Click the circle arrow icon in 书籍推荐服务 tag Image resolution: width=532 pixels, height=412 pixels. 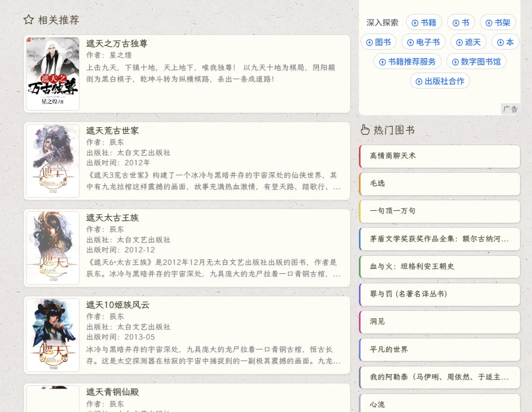point(382,62)
